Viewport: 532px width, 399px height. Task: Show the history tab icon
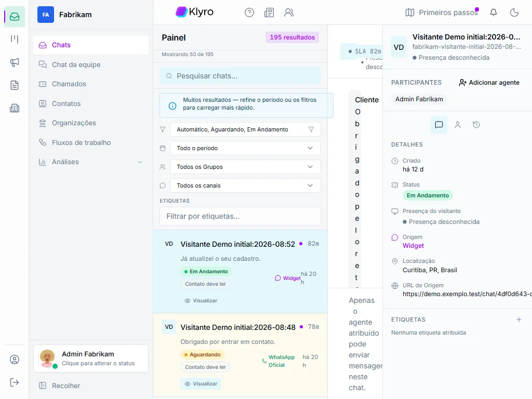click(476, 125)
